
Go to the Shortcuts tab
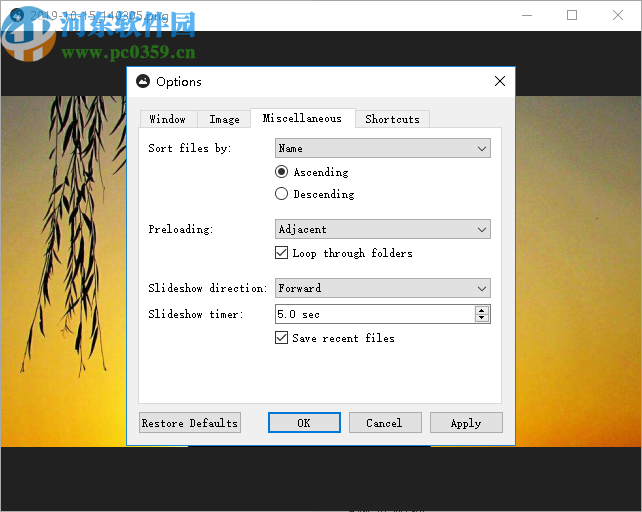coord(392,119)
